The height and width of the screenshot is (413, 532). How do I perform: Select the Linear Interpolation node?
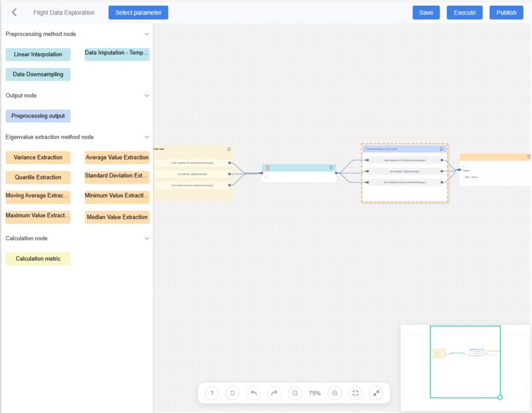[38, 55]
